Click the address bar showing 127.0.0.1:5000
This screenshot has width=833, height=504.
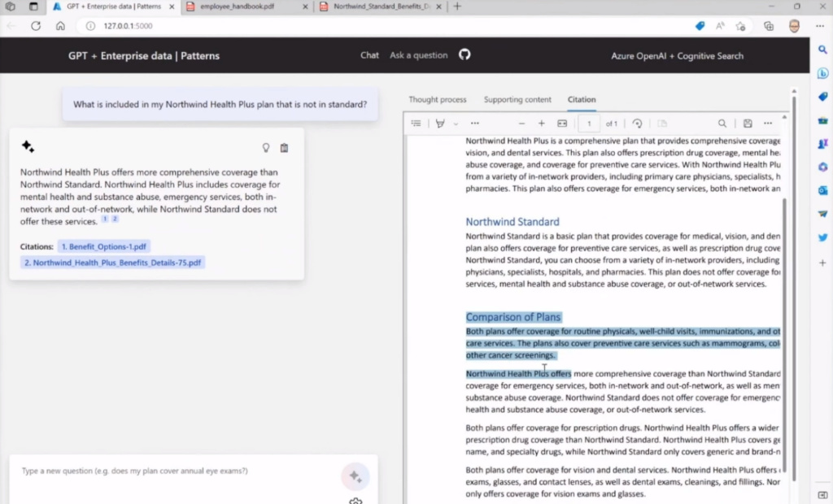click(128, 25)
